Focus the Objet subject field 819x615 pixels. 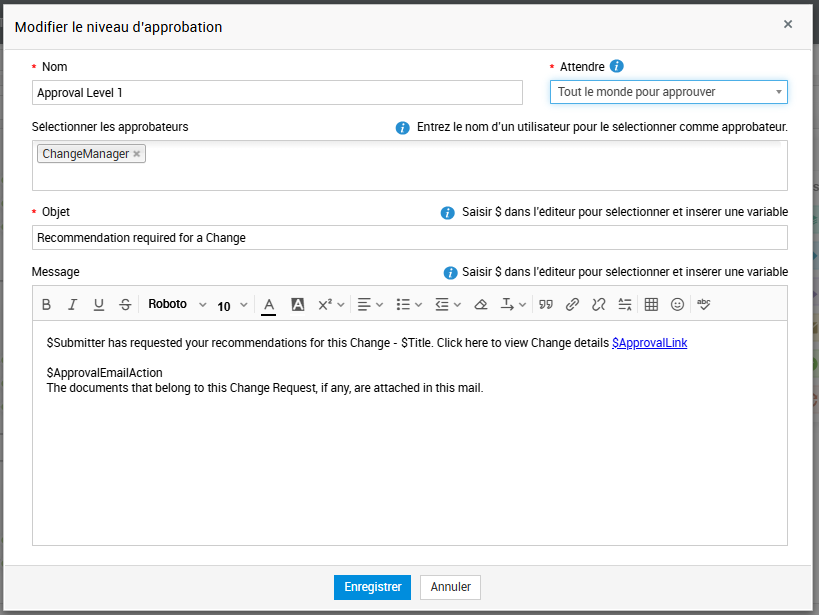[x=409, y=238]
